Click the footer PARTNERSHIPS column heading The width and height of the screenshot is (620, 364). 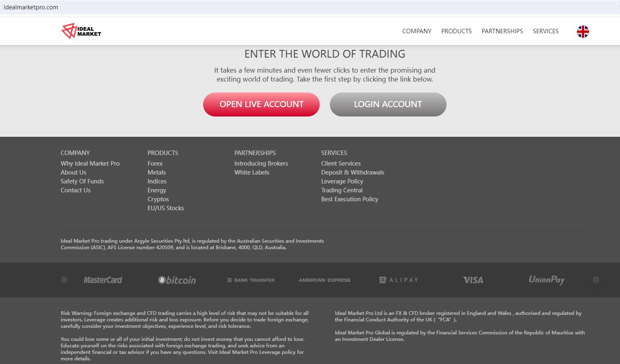(x=255, y=153)
